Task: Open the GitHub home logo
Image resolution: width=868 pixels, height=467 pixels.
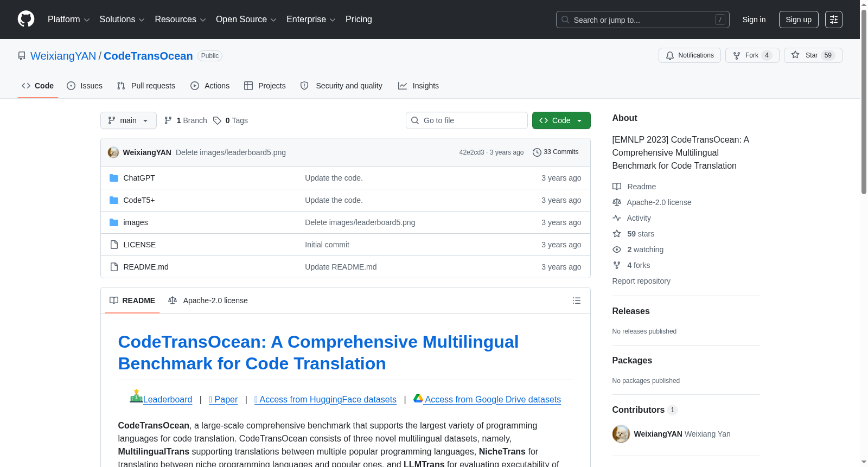Action: (x=26, y=19)
